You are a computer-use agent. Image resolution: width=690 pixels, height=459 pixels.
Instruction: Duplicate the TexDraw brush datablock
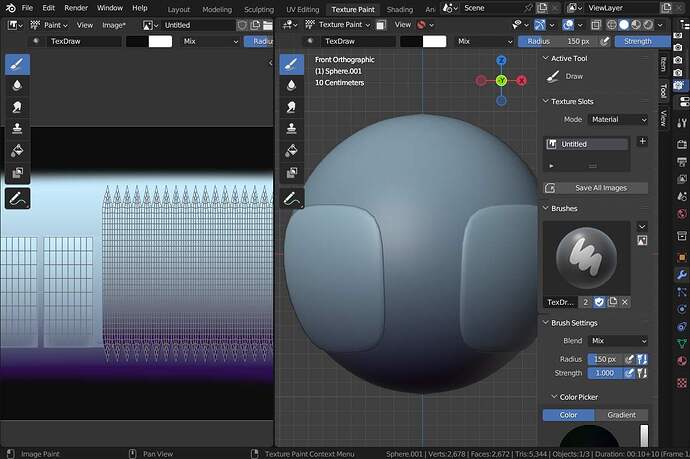pos(613,302)
